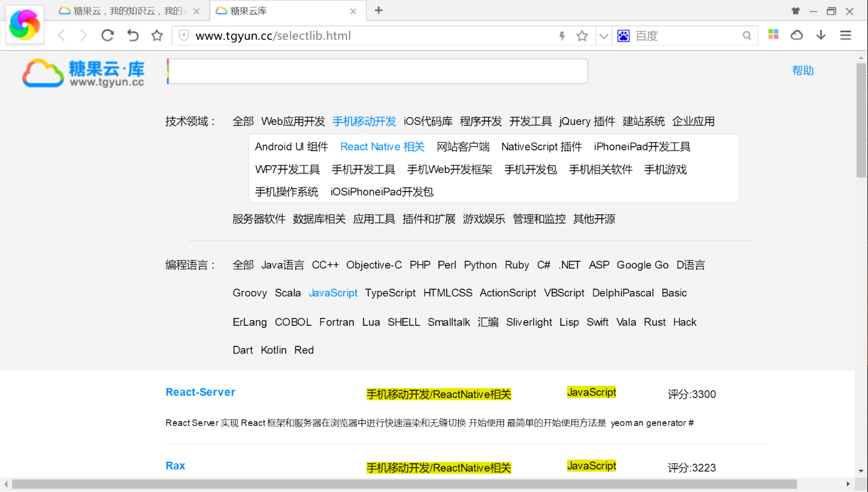Choose the Swift language filter
Viewport: 868px width, 492px height.
597,322
